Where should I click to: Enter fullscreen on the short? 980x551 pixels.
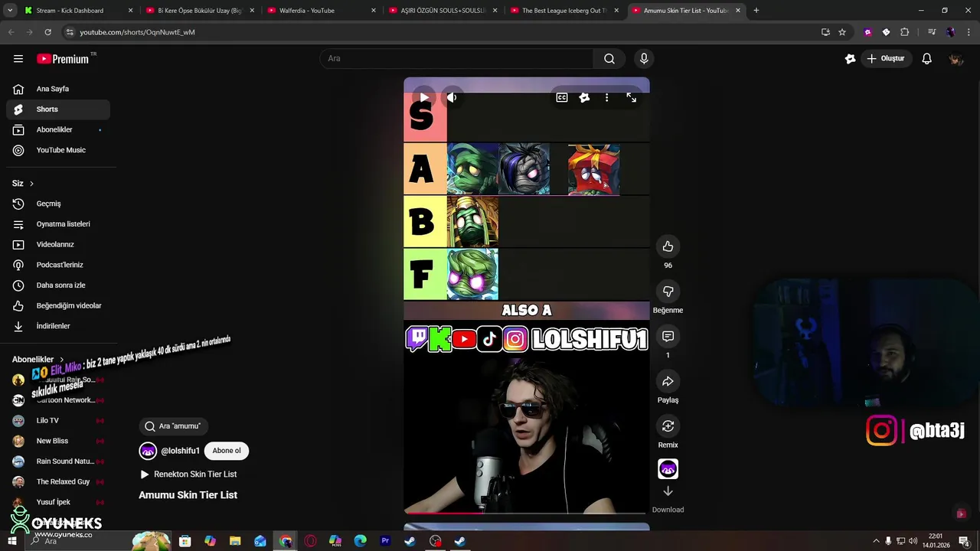coord(631,97)
